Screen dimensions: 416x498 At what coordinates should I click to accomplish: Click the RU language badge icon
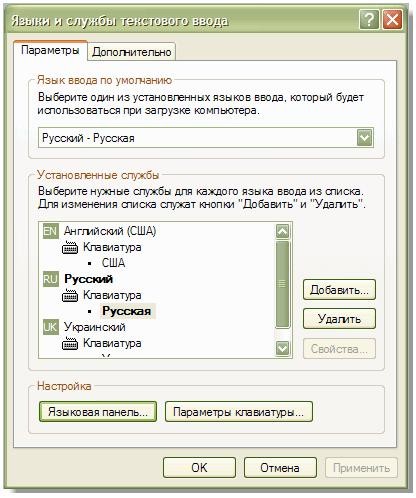point(51,279)
